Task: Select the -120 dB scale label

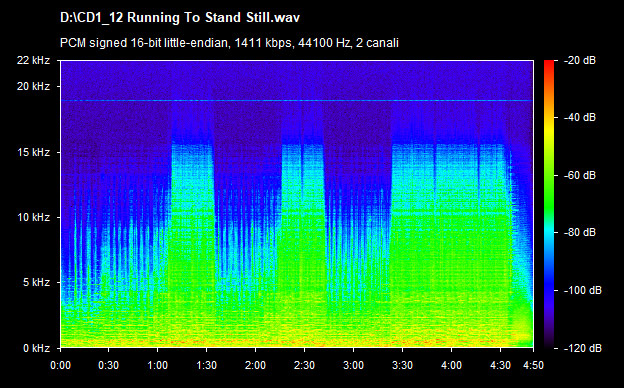Action: (x=583, y=348)
